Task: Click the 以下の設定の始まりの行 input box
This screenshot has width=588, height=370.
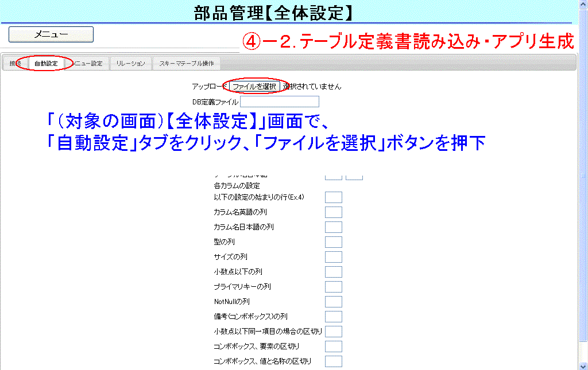Action: 333,198
